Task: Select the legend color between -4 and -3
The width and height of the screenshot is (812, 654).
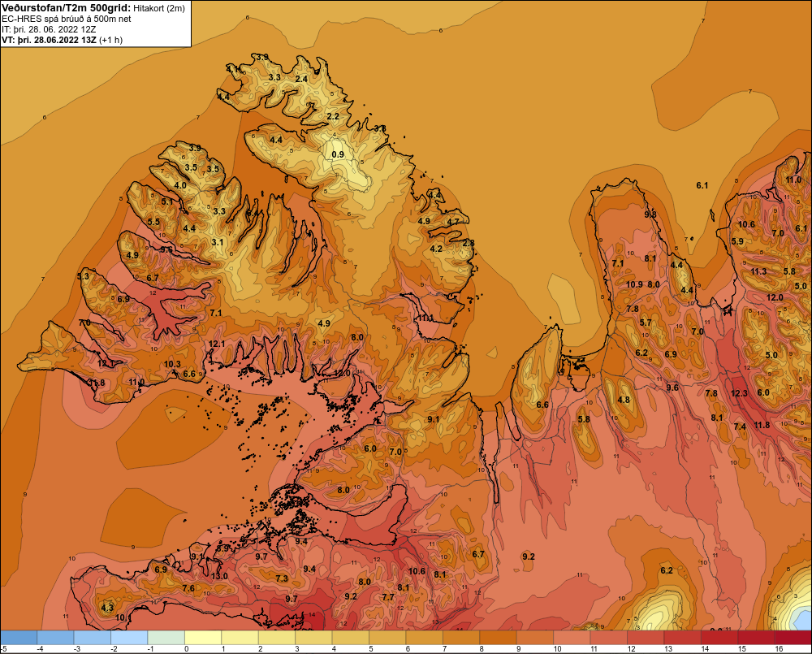Action: point(55,637)
